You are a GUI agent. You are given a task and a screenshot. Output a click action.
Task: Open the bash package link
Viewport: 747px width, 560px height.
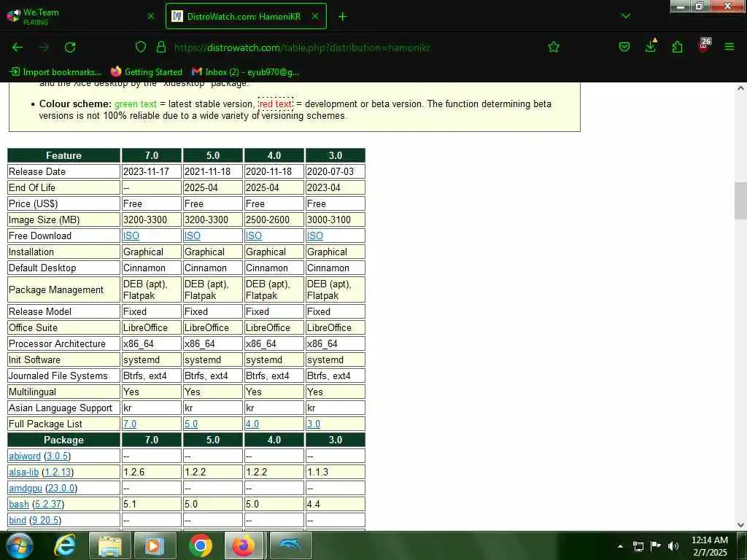19,504
